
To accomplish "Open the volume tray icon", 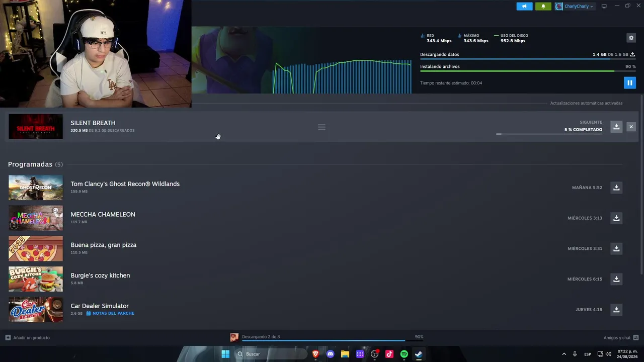I will [608, 354].
